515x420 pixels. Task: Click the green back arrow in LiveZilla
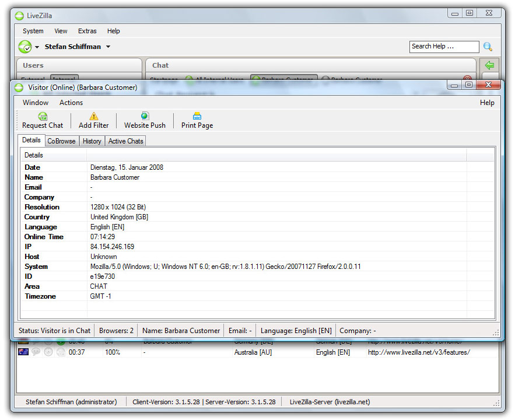click(489, 65)
